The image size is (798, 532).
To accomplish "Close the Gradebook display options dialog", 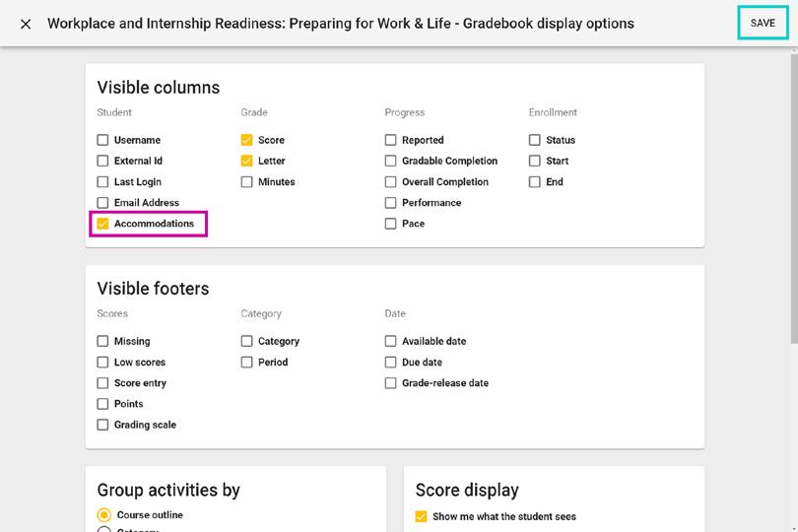I will (x=26, y=24).
